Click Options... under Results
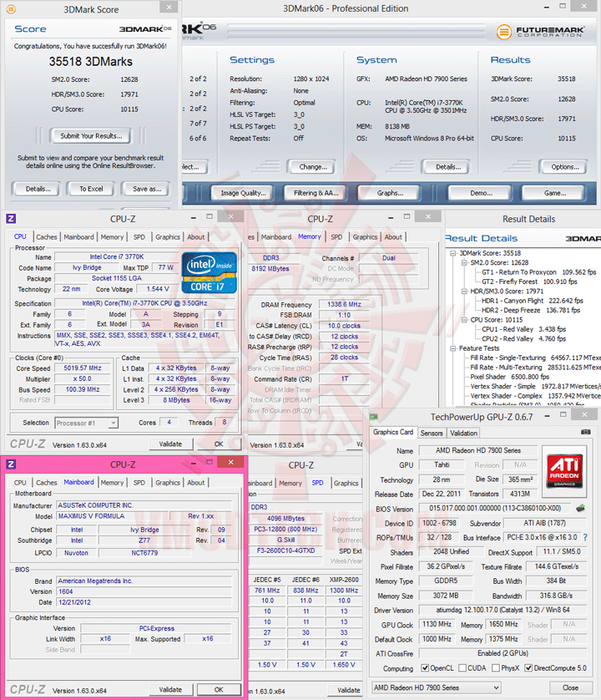Viewport: 601px width, 700px height. point(565,167)
